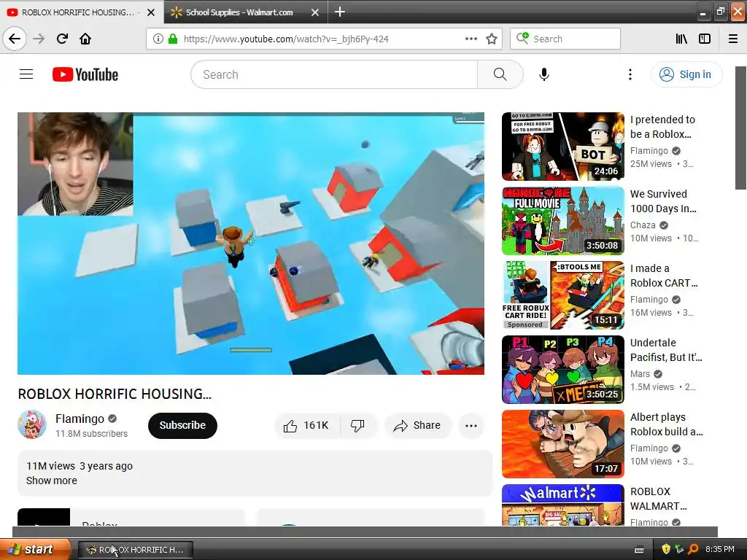Viewport: 747px width, 560px height.
Task: Open the site information icon in address bar
Action: click(158, 39)
